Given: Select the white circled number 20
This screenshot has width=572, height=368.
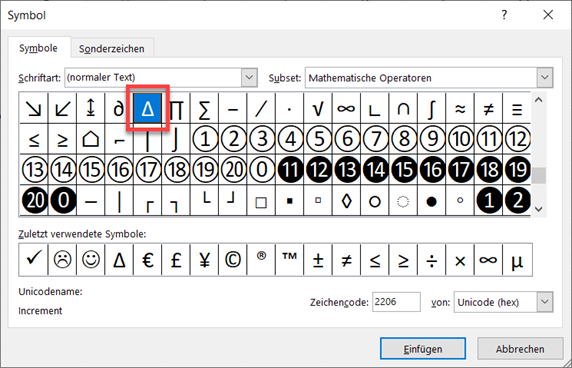Looking at the screenshot, I should click(233, 170).
